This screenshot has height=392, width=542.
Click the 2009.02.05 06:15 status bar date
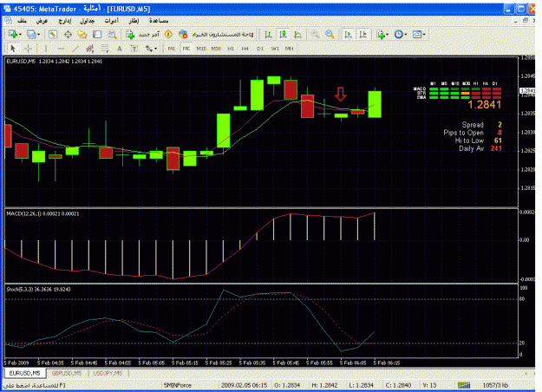point(244,385)
